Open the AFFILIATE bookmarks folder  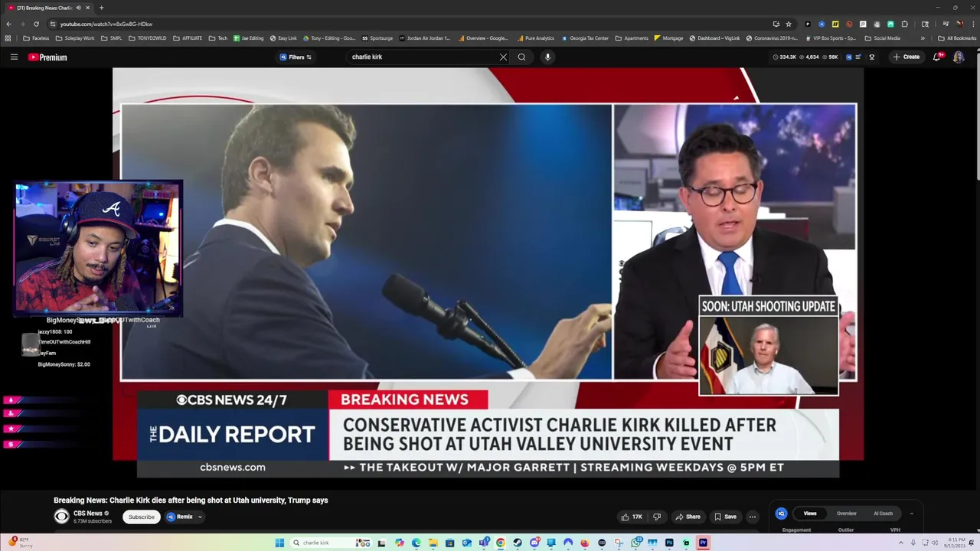click(188, 38)
